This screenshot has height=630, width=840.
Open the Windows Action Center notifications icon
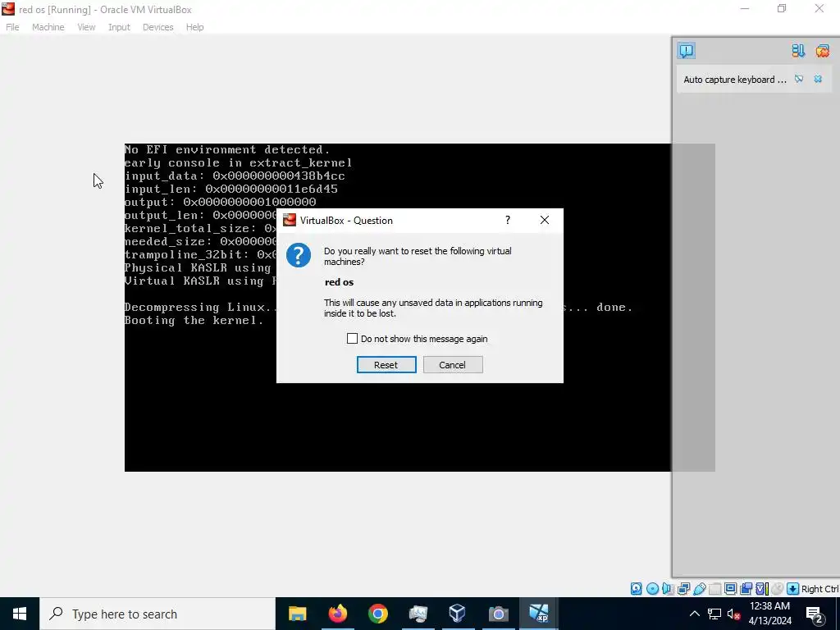[815, 614]
